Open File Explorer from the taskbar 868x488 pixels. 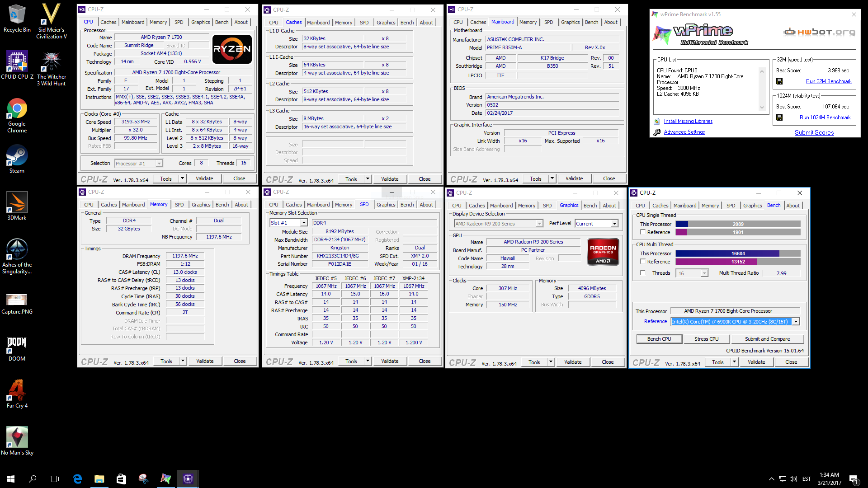pyautogui.click(x=99, y=479)
